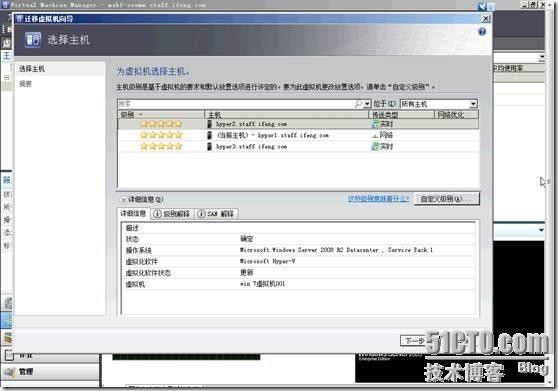Click the 下一步 button
The width and height of the screenshot is (558, 391).
tap(414, 341)
